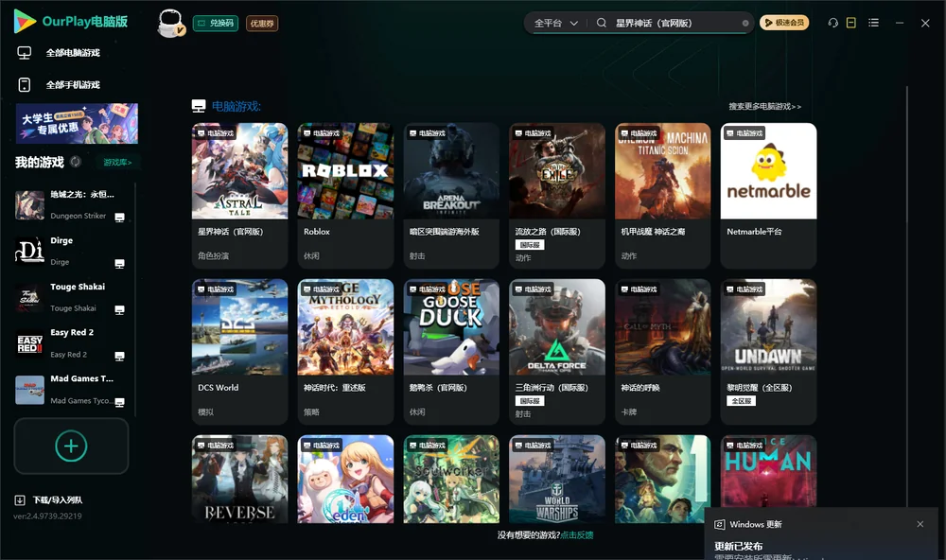Select Touge Shakai in my games
This screenshot has width=946, height=560.
point(71,297)
